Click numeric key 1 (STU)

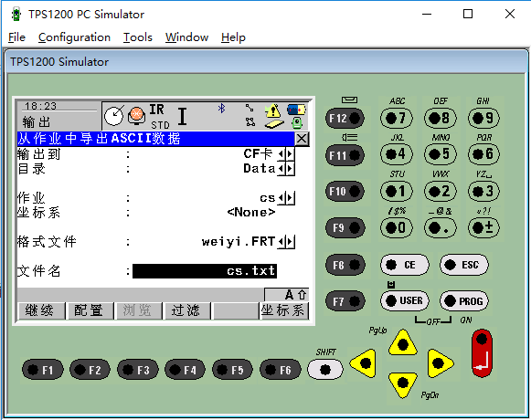click(397, 191)
